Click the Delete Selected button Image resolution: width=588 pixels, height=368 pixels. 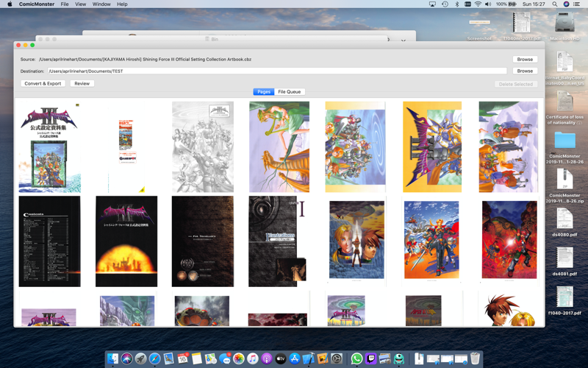(516, 84)
